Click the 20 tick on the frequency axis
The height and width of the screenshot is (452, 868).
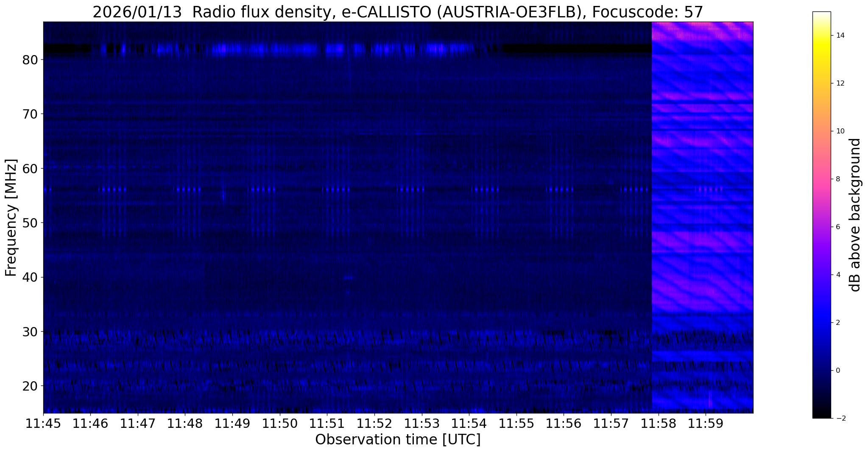[x=30, y=385]
